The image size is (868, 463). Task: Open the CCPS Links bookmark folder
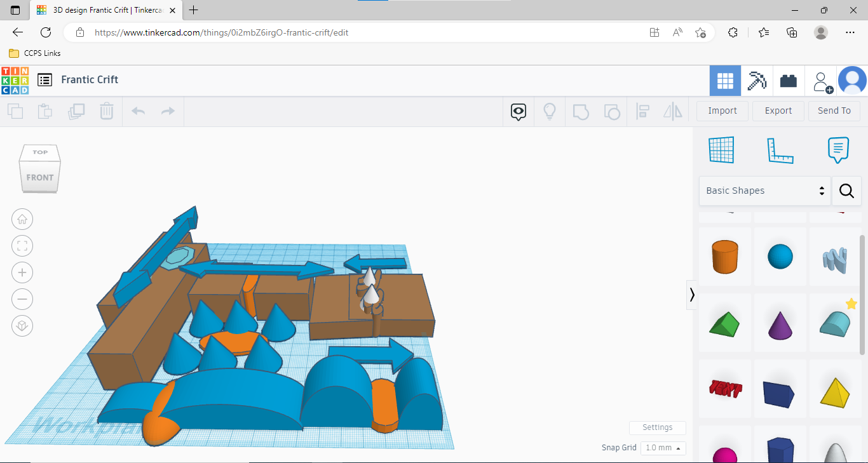(x=35, y=53)
